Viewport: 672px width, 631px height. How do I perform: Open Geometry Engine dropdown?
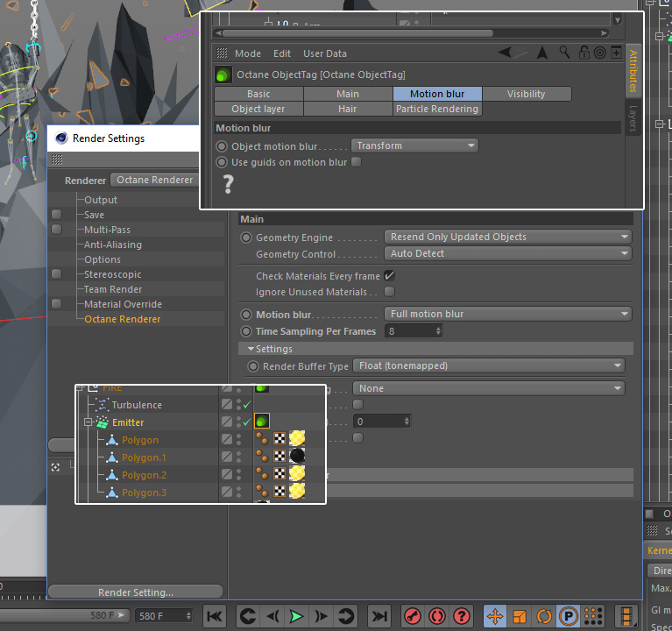point(508,237)
